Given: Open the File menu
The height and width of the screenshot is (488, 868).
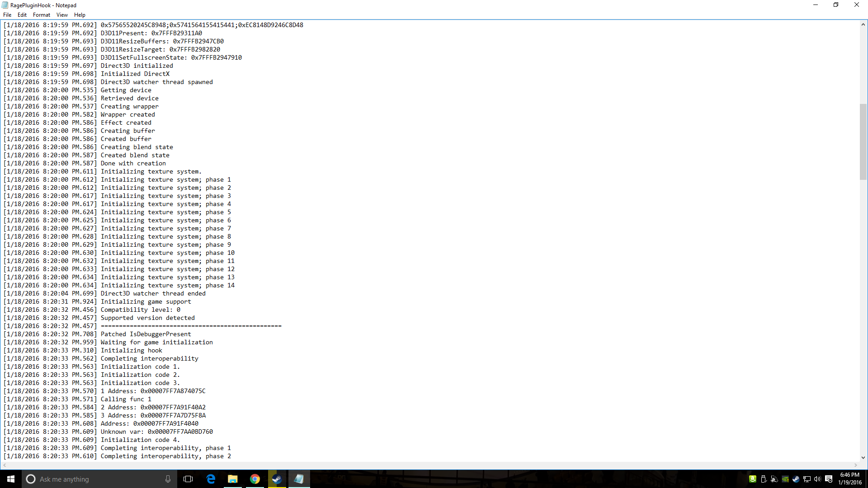Looking at the screenshot, I should (x=7, y=15).
